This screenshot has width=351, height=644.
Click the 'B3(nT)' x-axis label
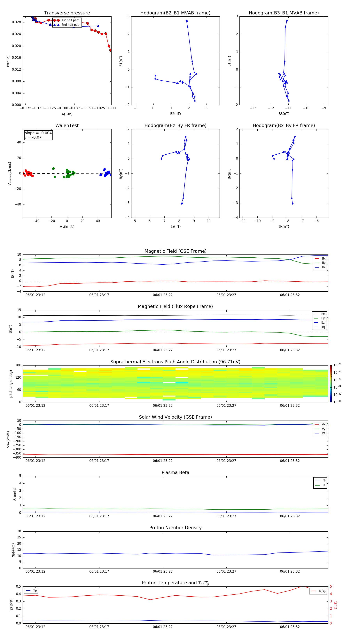pos(284,114)
